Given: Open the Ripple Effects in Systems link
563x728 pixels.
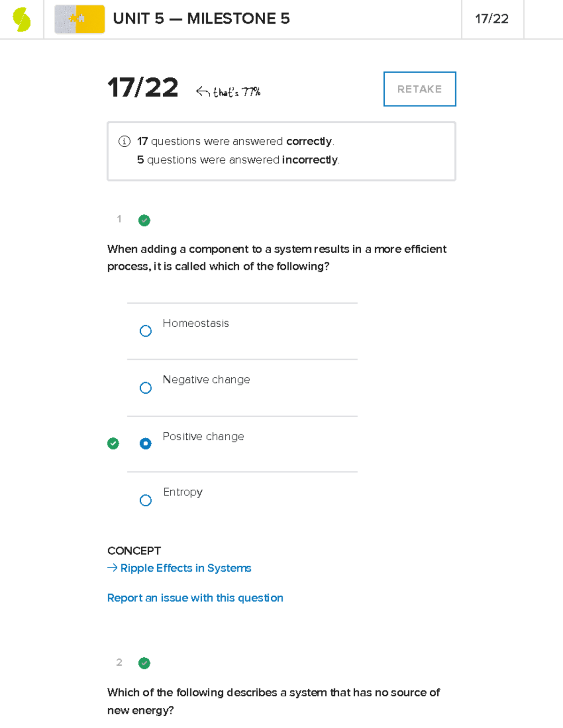Looking at the screenshot, I should (186, 568).
